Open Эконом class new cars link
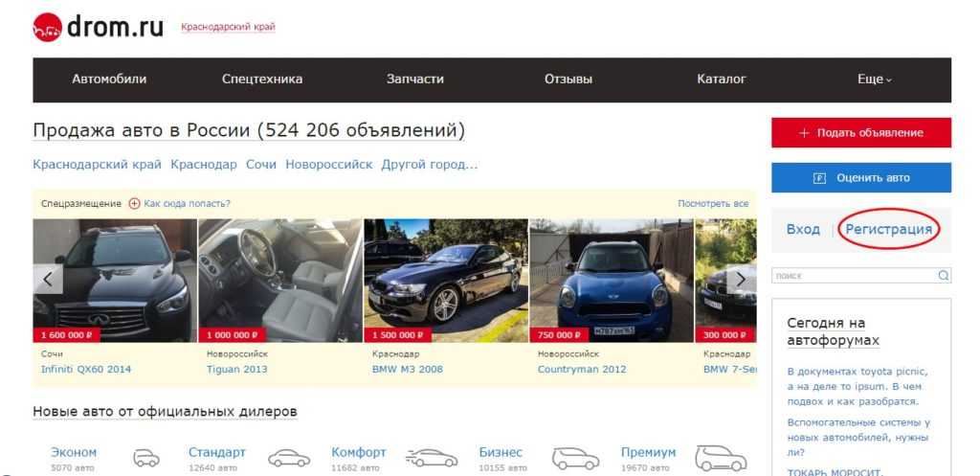The width and height of the screenshot is (980, 476). [x=74, y=452]
